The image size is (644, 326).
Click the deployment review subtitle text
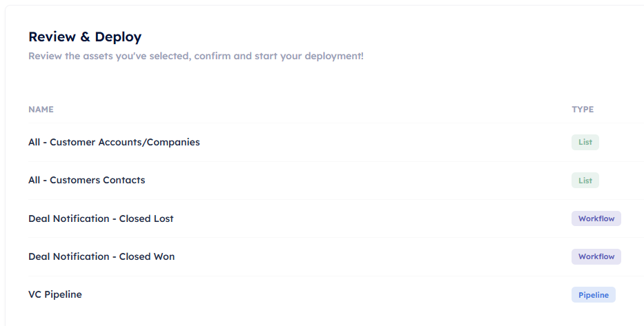(x=195, y=56)
